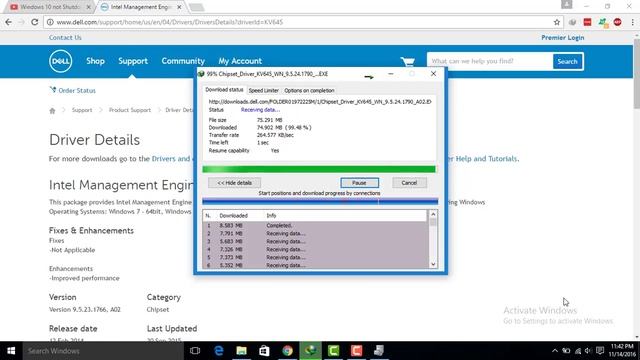Pause the download
This screenshot has height=360, width=640.
(x=359, y=183)
